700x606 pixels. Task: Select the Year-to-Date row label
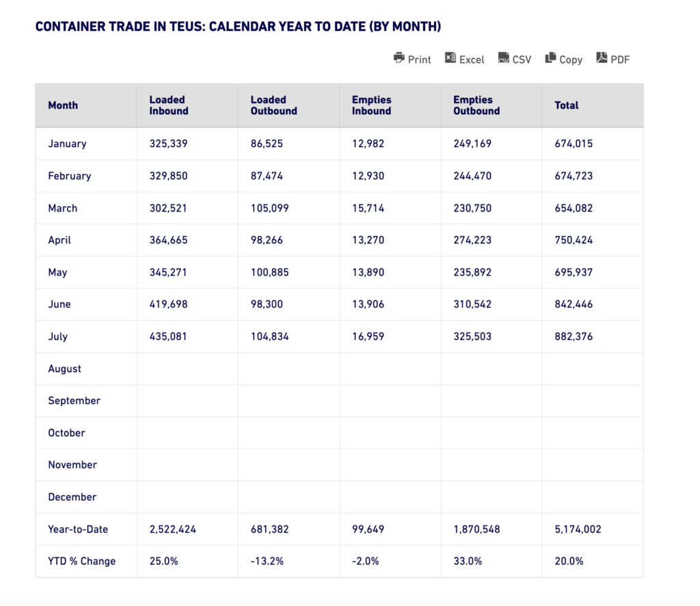pyautogui.click(x=78, y=529)
